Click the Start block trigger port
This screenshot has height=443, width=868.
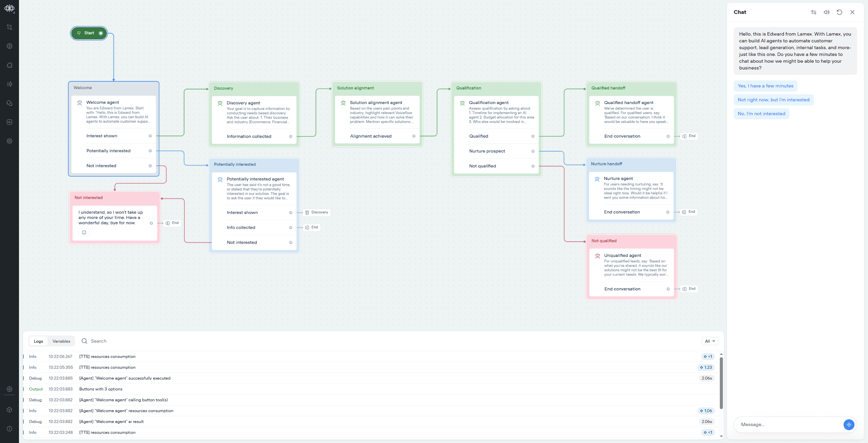point(101,33)
